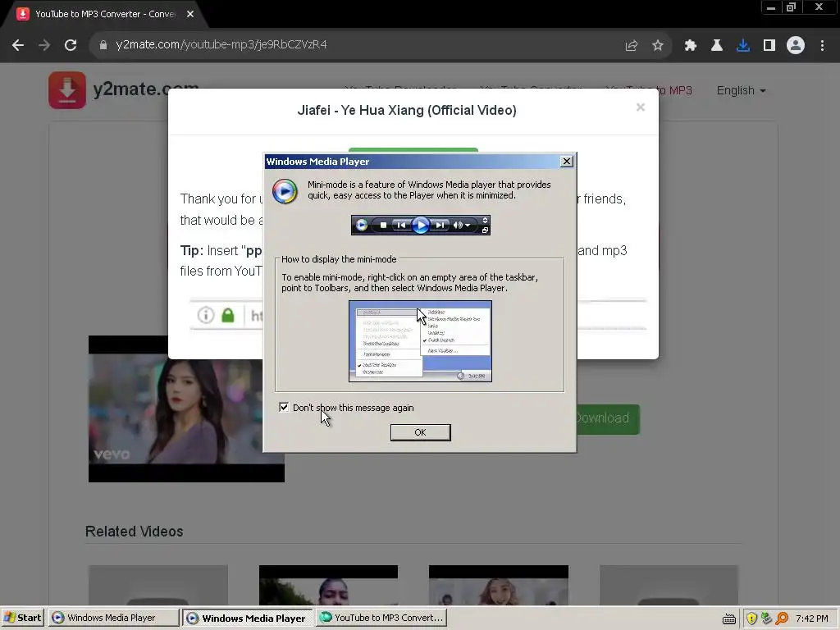This screenshot has width=840, height=630.
Task: Click the mini-mode player preview's stop button
Action: coord(383,225)
